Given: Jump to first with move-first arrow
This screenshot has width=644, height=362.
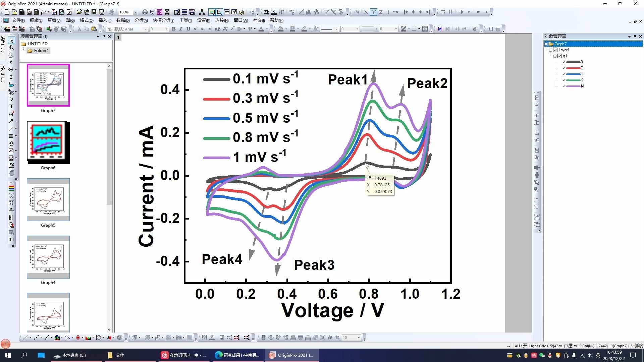Looking at the screenshot, I should click(406, 12).
